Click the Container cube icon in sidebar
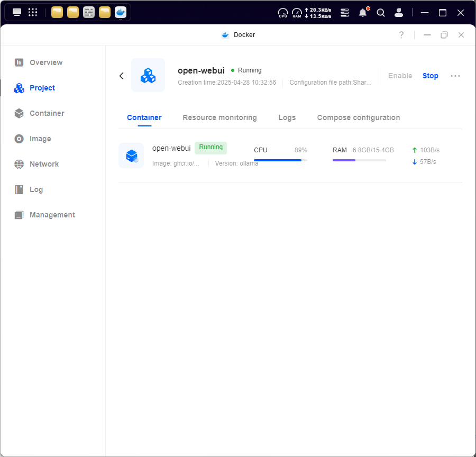The height and width of the screenshot is (457, 476). [x=19, y=113]
